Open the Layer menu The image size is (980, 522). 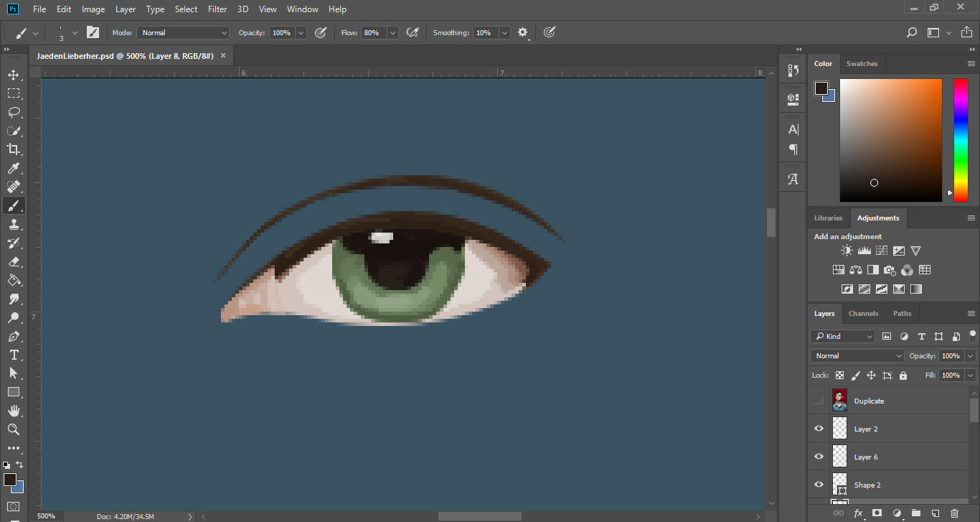click(x=126, y=9)
